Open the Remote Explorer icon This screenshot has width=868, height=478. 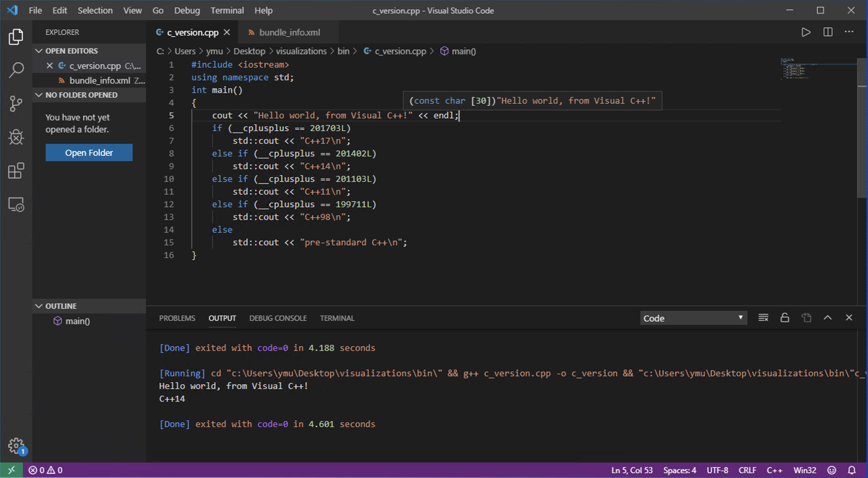point(16,204)
